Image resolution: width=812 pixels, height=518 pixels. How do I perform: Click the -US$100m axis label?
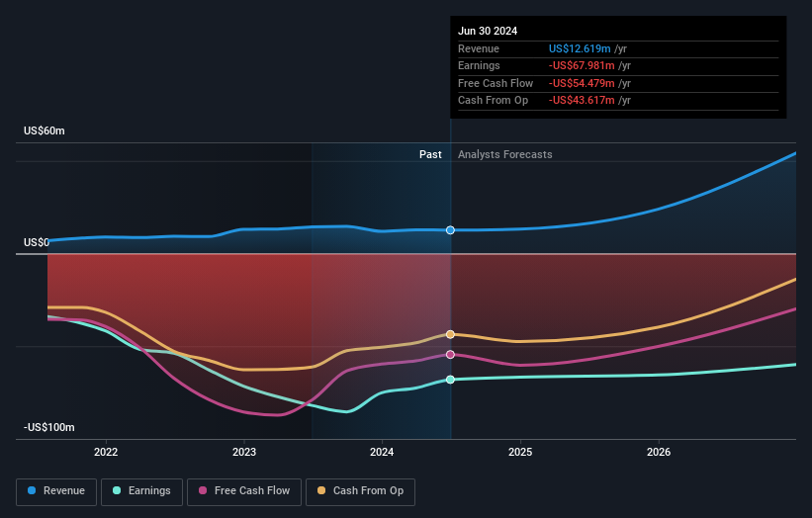point(48,427)
